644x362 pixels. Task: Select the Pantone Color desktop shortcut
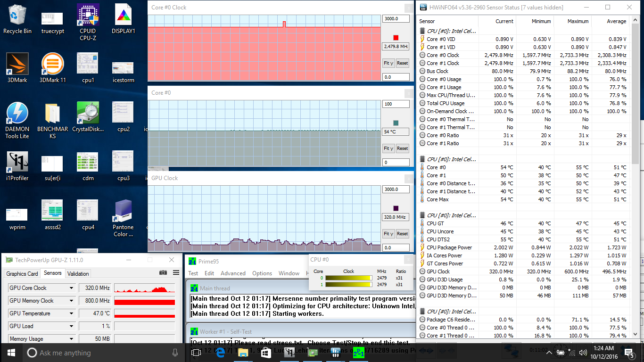pyautogui.click(x=123, y=219)
